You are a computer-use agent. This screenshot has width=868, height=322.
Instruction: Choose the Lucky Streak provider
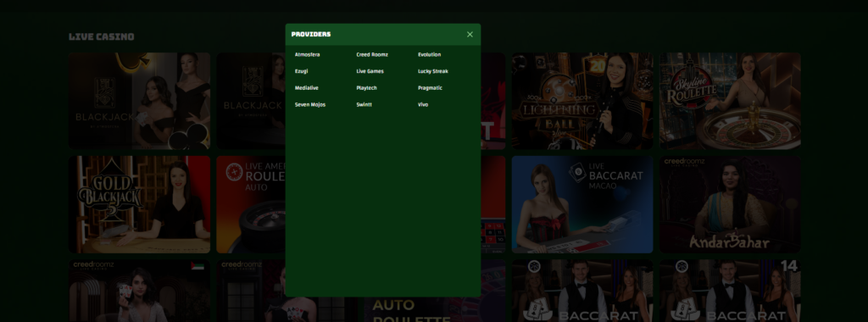(x=433, y=71)
